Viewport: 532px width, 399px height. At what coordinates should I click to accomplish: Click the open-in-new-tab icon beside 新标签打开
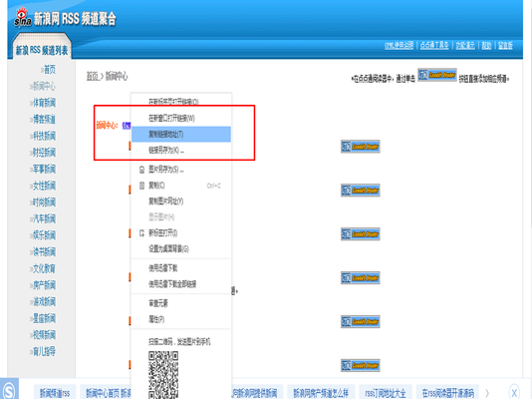tap(142, 233)
